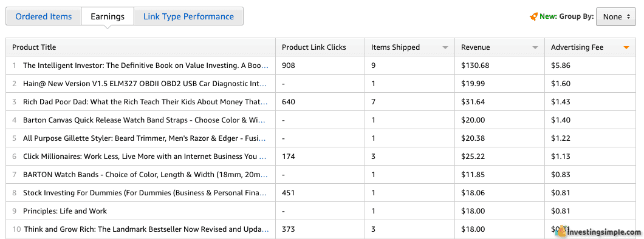This screenshot has height=239, width=644.
Task: Open BARTON Watch Bands product title
Action: point(145,175)
